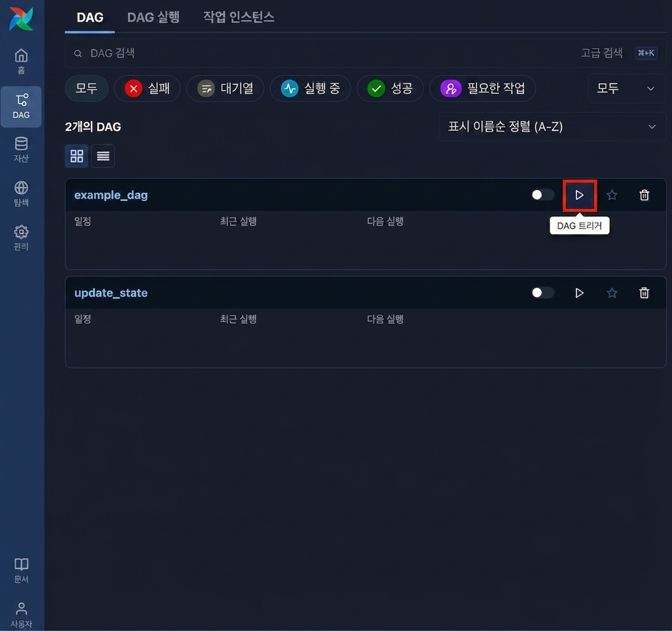This screenshot has height=631, width=672.
Task: Trigger the example_dag DAG
Action: [x=580, y=195]
